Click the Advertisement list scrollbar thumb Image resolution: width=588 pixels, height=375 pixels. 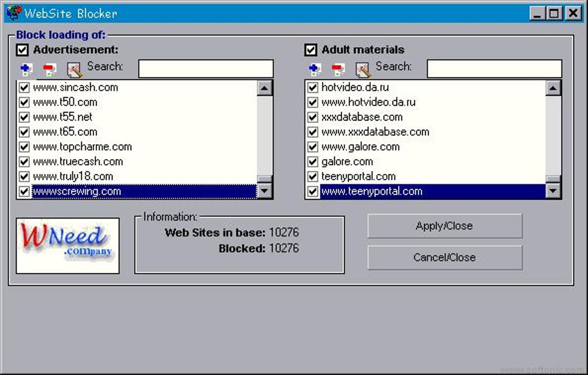pos(265,179)
